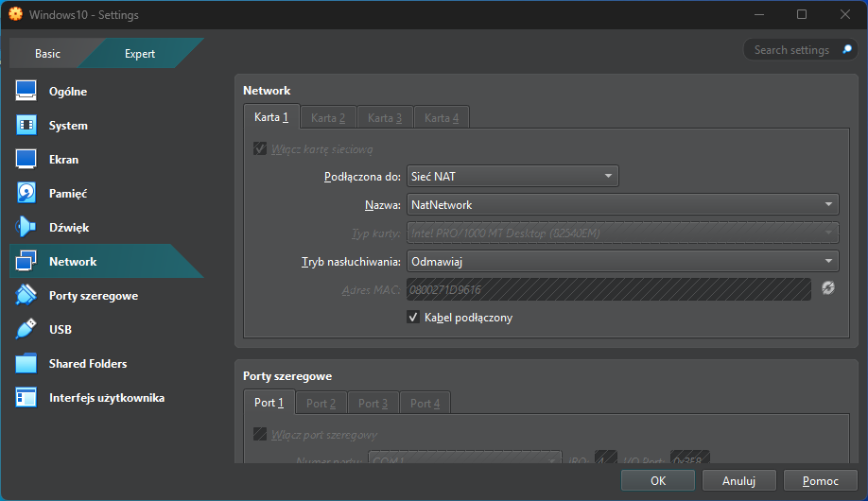Open the Typ karty adapter dropdown
The height and width of the screenshot is (501, 868).
(623, 233)
